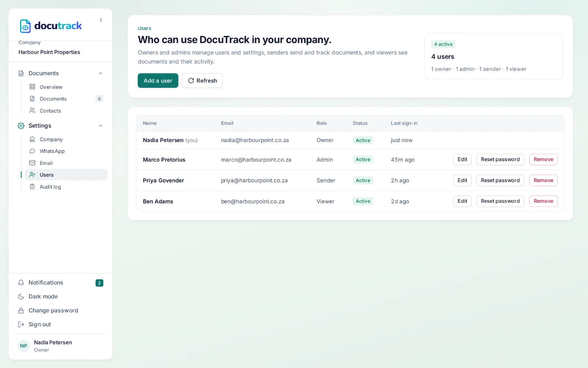The width and height of the screenshot is (588, 368).
Task: Click email nadia@harbourpoint.co.za
Action: 255,140
